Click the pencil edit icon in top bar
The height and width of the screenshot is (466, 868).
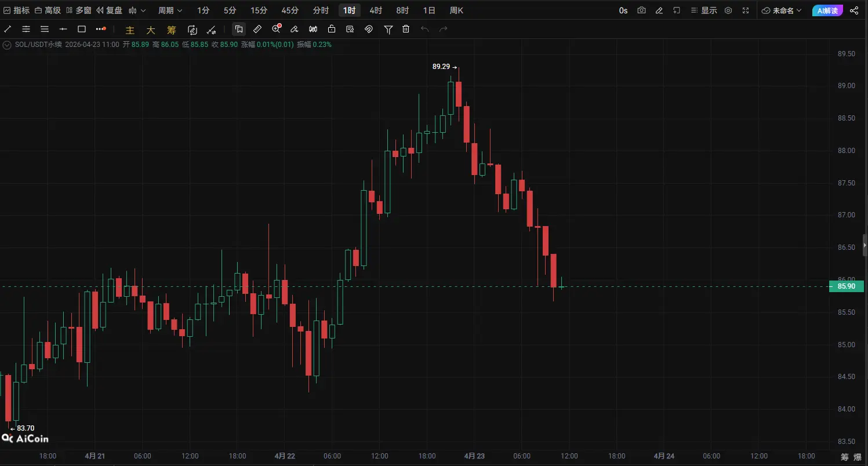pos(659,10)
